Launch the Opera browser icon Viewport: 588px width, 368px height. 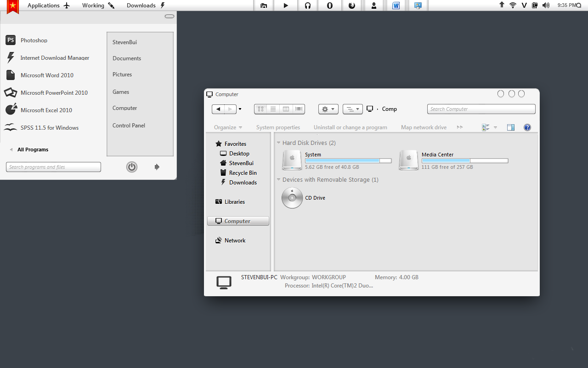(330, 6)
